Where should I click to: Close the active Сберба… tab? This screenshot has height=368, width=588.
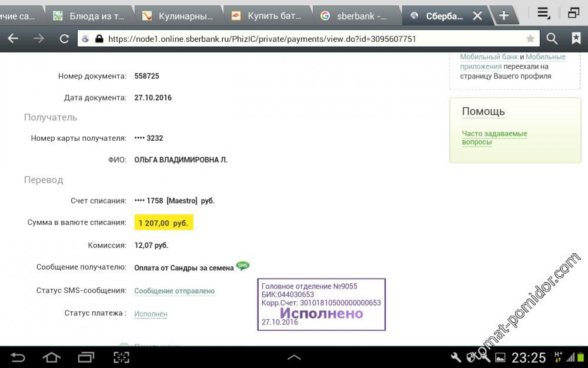[x=477, y=16]
